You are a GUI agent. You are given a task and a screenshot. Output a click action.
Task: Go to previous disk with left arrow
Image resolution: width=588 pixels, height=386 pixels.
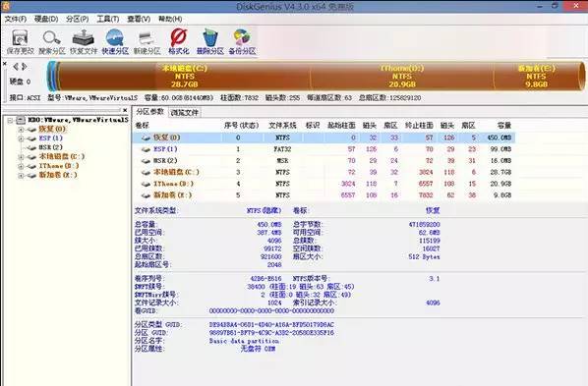click(x=16, y=67)
